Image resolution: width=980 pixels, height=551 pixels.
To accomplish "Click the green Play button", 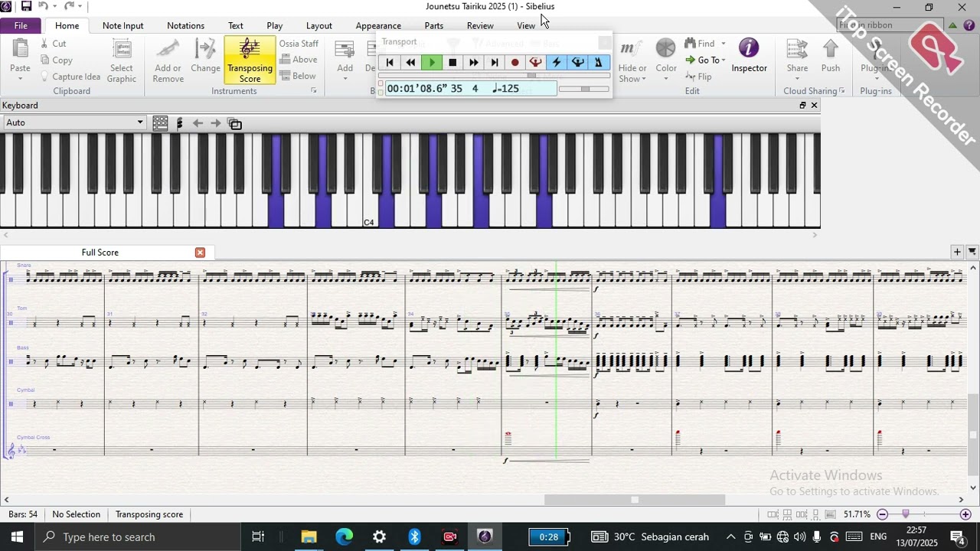I will [x=432, y=63].
